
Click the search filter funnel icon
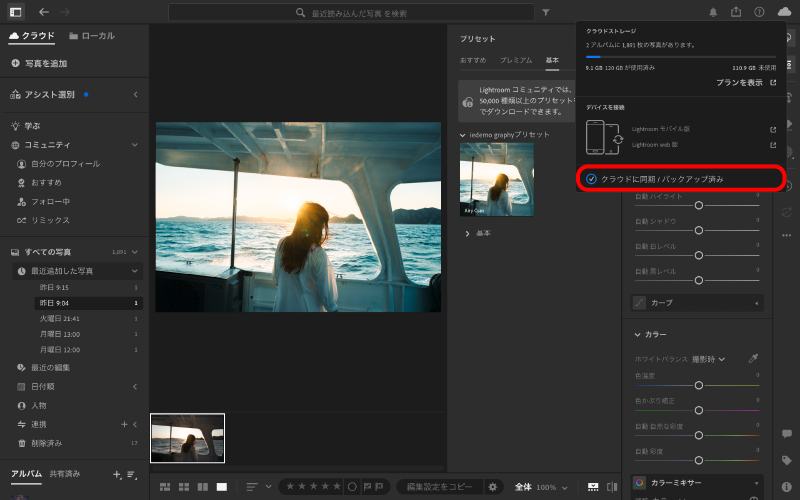click(545, 13)
